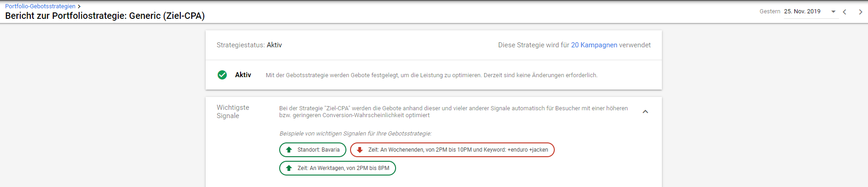Click the report title Generic (Ziel-CPA)

(167, 16)
